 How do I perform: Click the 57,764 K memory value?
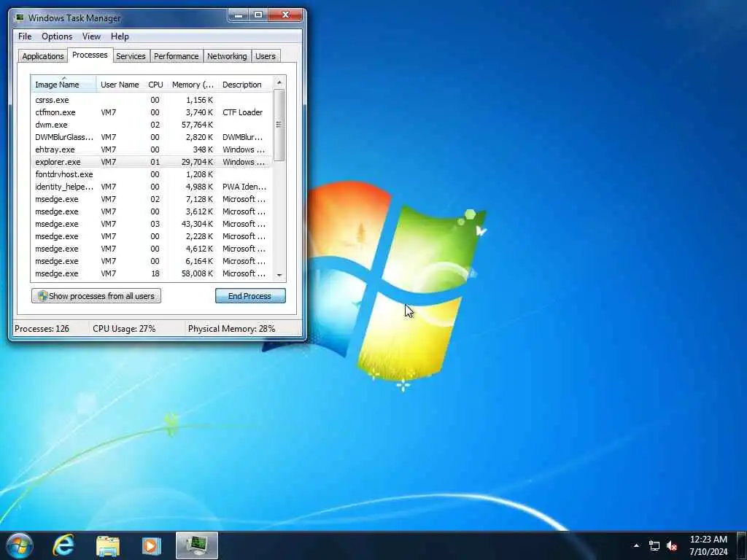click(x=197, y=125)
